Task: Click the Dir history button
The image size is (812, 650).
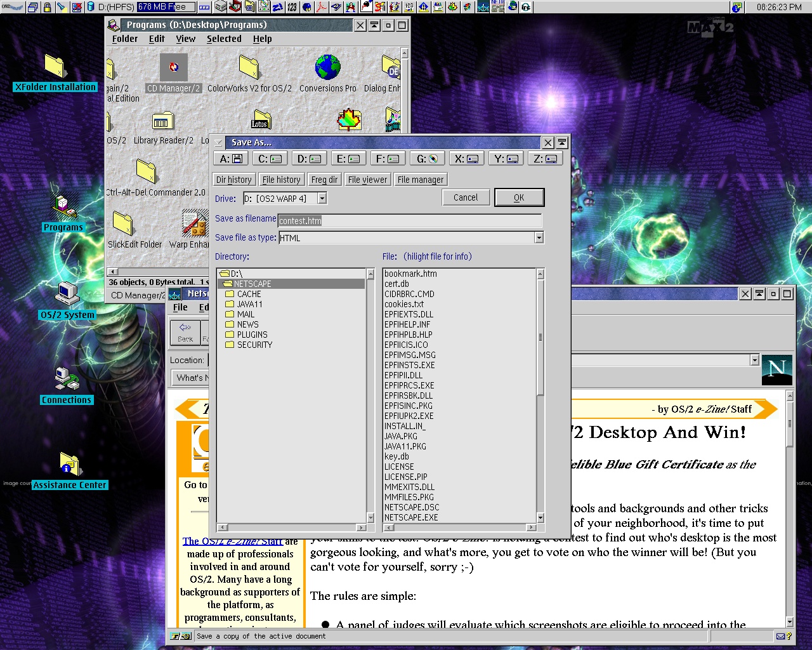Action: (234, 180)
